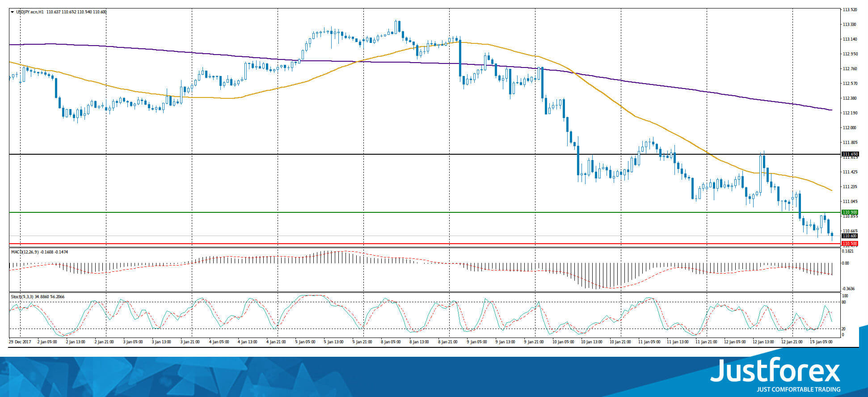Click the 10 Jan 05:00 time label
This screenshot has width=868, height=397.
pos(563,342)
